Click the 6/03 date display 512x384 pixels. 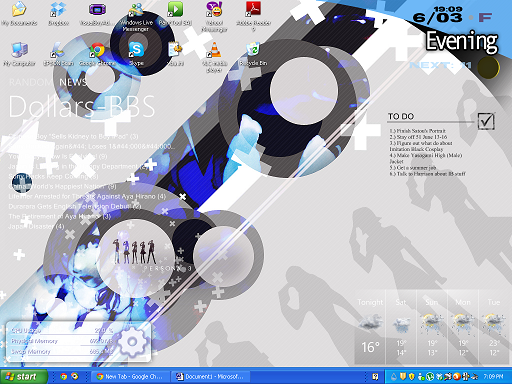coord(438,17)
